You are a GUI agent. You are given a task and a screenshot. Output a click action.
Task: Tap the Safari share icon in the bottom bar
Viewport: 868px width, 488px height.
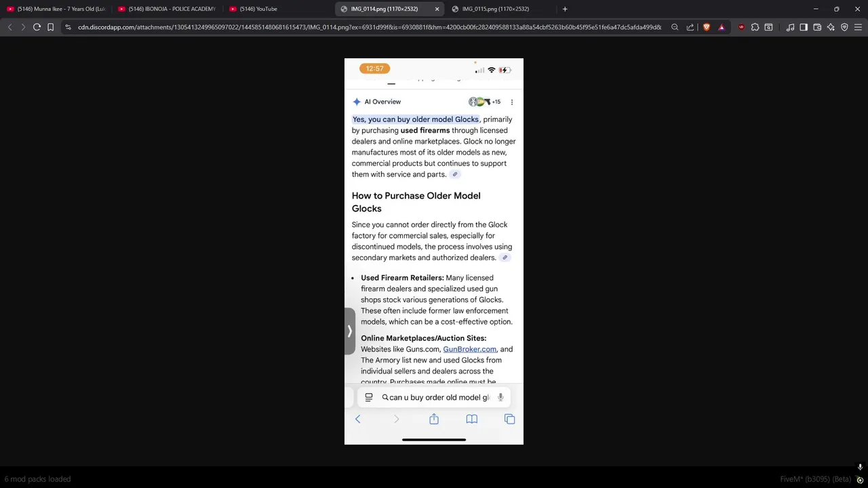pyautogui.click(x=434, y=419)
